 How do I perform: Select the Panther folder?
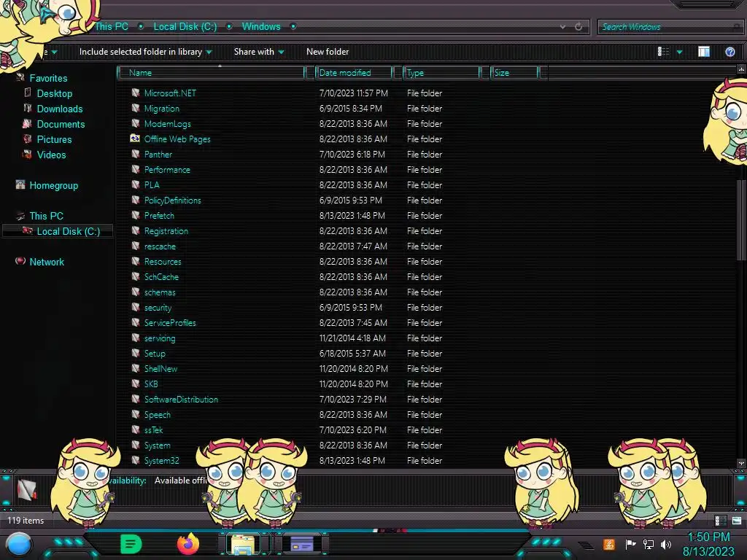click(x=158, y=155)
